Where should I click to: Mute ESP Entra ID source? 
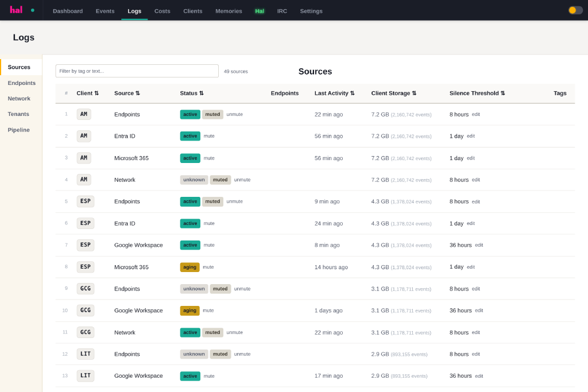click(x=209, y=223)
